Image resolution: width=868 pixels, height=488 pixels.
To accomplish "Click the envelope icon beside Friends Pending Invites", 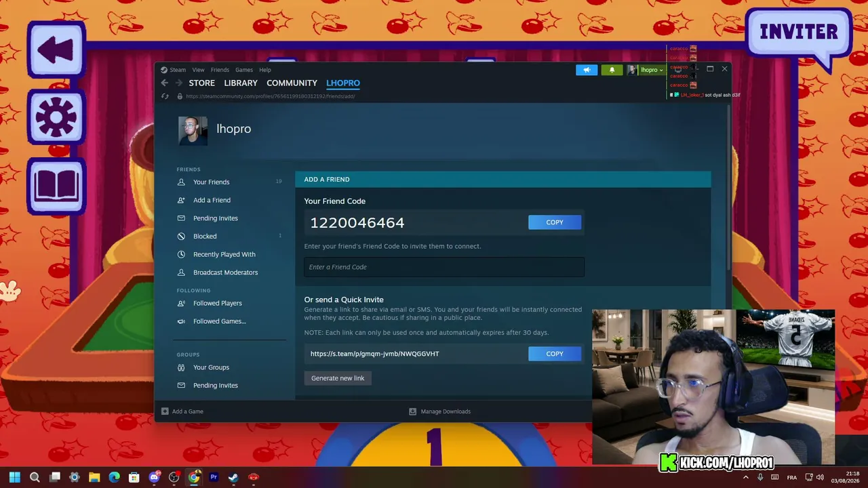I will coord(181,218).
